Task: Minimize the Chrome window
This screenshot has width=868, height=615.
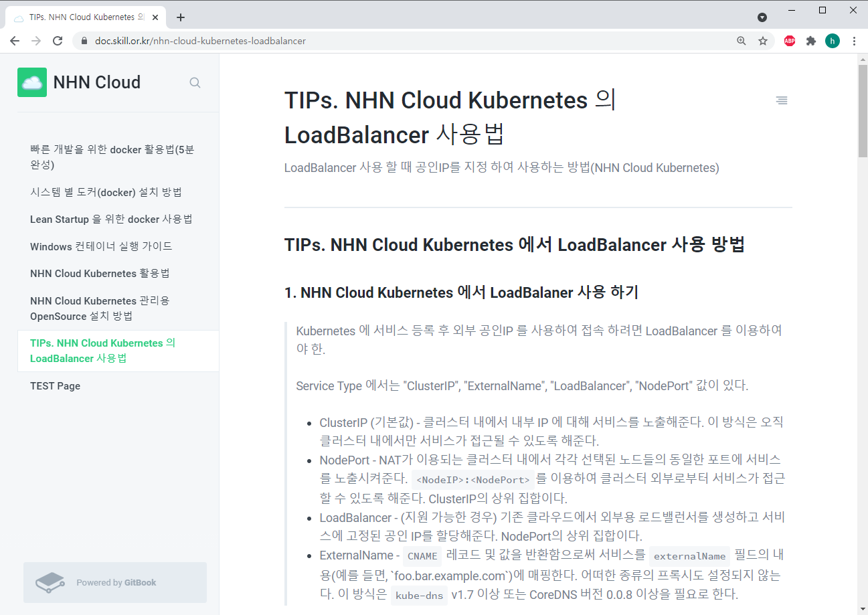Action: (792, 9)
